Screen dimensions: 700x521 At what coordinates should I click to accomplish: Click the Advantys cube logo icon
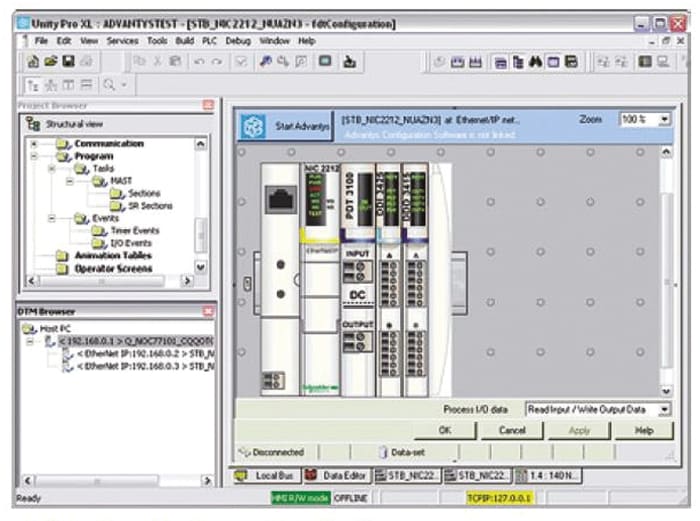point(253,126)
